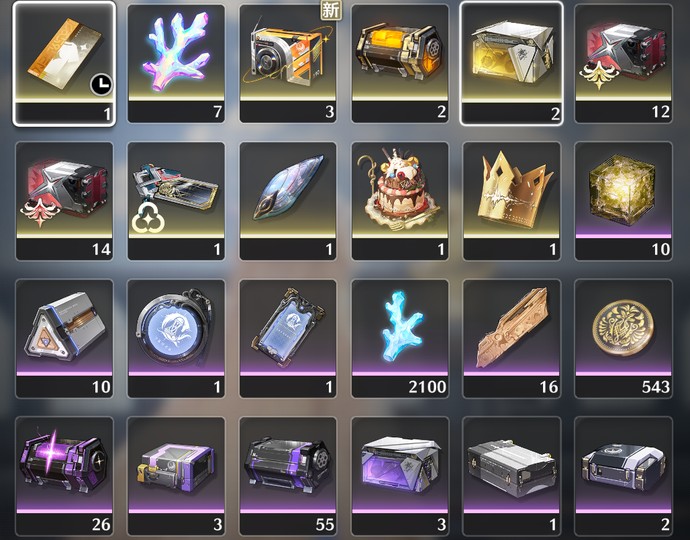Image resolution: width=690 pixels, height=540 pixels.
Task: Select the orange-lit capsule chest with 2
Action: 400,64
